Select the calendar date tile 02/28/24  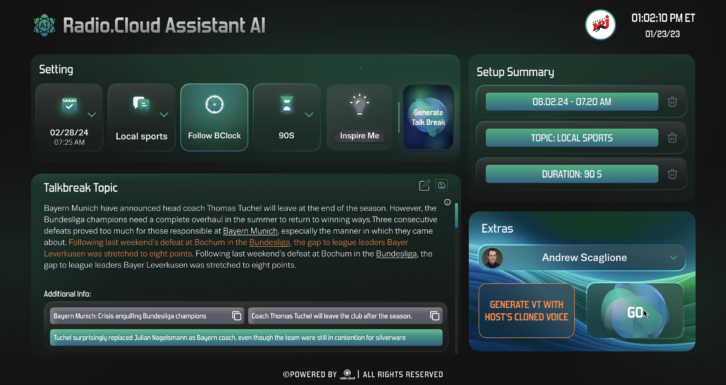coord(69,118)
